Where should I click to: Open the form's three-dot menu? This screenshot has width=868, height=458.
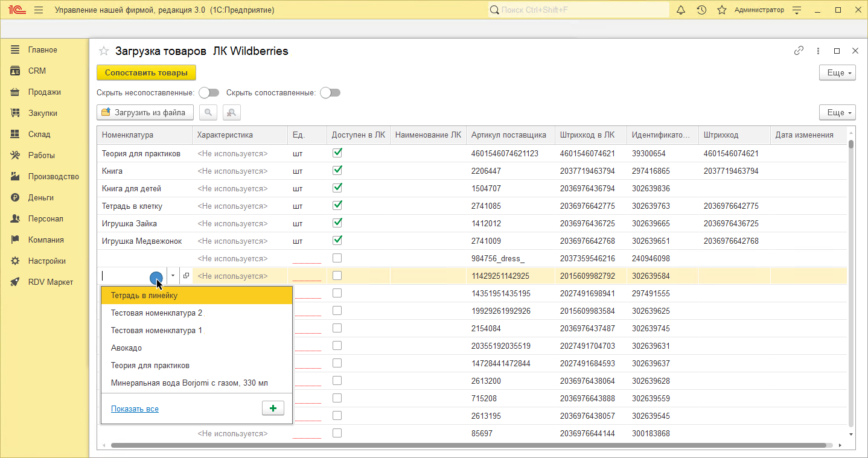pyautogui.click(x=818, y=51)
